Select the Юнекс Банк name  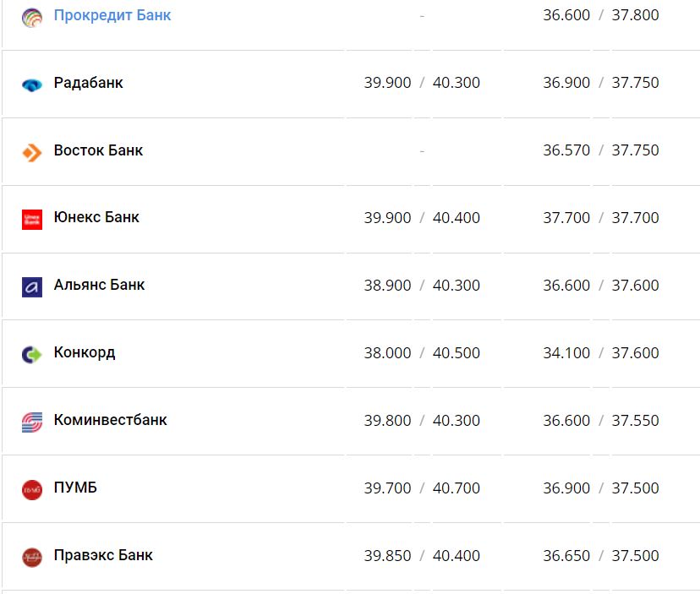(x=96, y=217)
